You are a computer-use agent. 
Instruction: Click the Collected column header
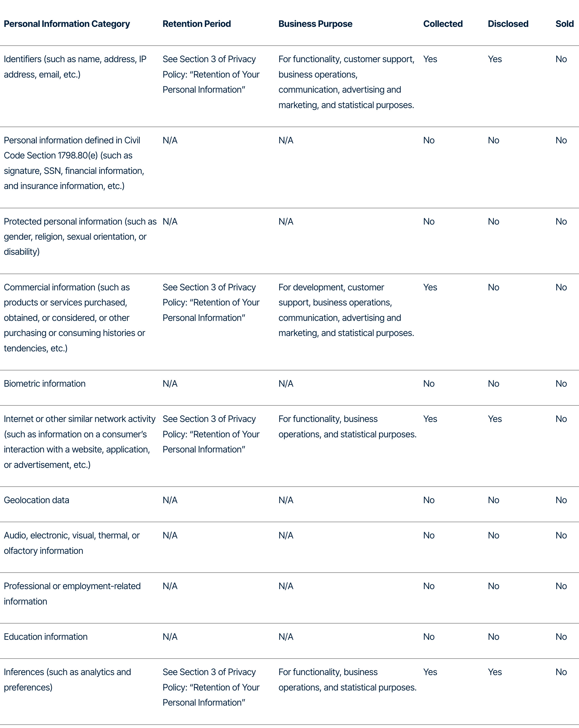click(443, 24)
